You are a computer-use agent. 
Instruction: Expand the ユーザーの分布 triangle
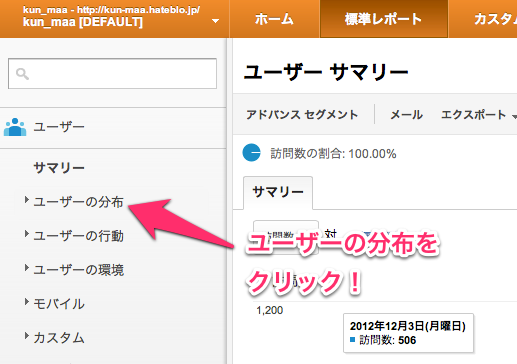coord(26,200)
